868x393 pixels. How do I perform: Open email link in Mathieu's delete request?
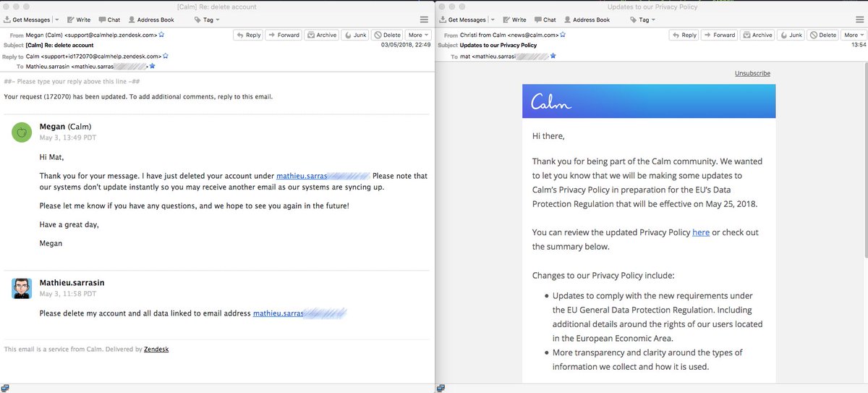coord(299,313)
